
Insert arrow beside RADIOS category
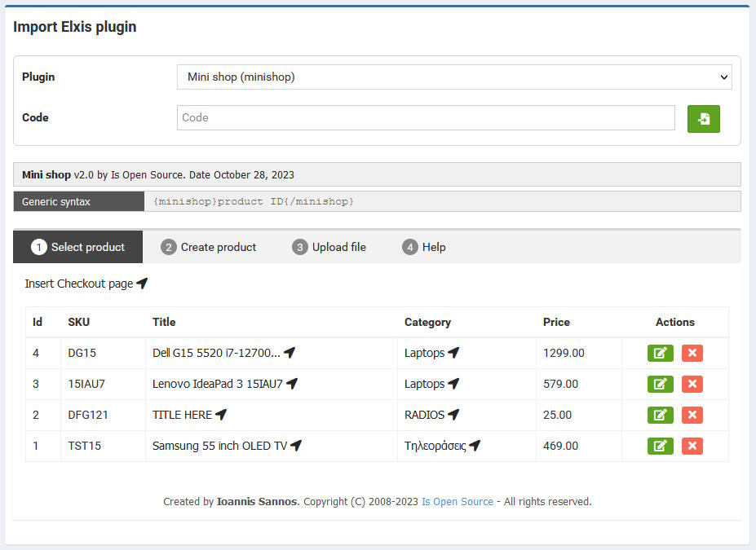click(x=453, y=414)
